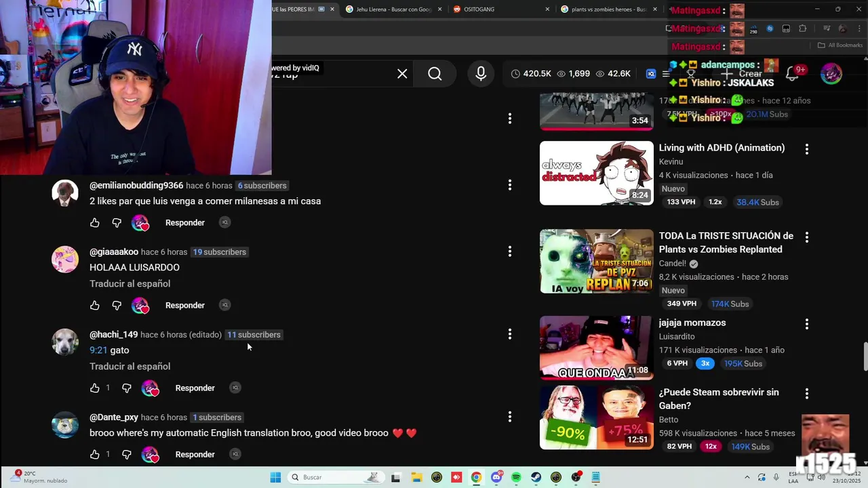The width and height of the screenshot is (868, 488).
Task: Like the Dante_pxy comment
Action: [95, 454]
